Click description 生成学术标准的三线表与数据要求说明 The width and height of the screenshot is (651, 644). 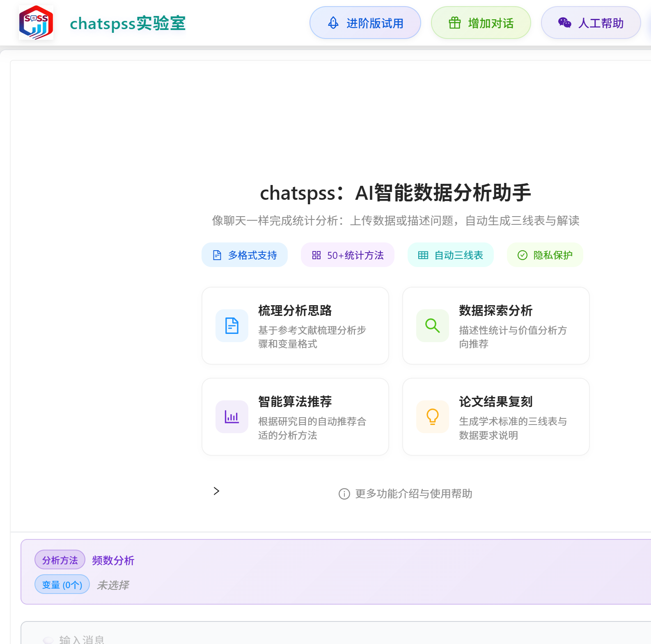point(513,428)
